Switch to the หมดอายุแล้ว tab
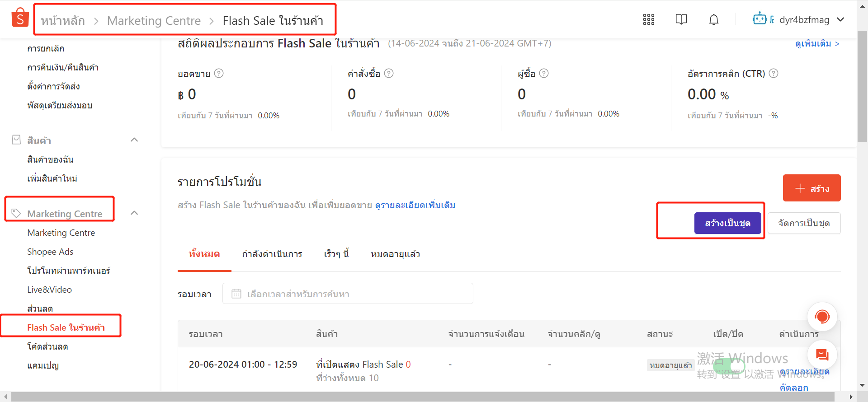 (395, 254)
